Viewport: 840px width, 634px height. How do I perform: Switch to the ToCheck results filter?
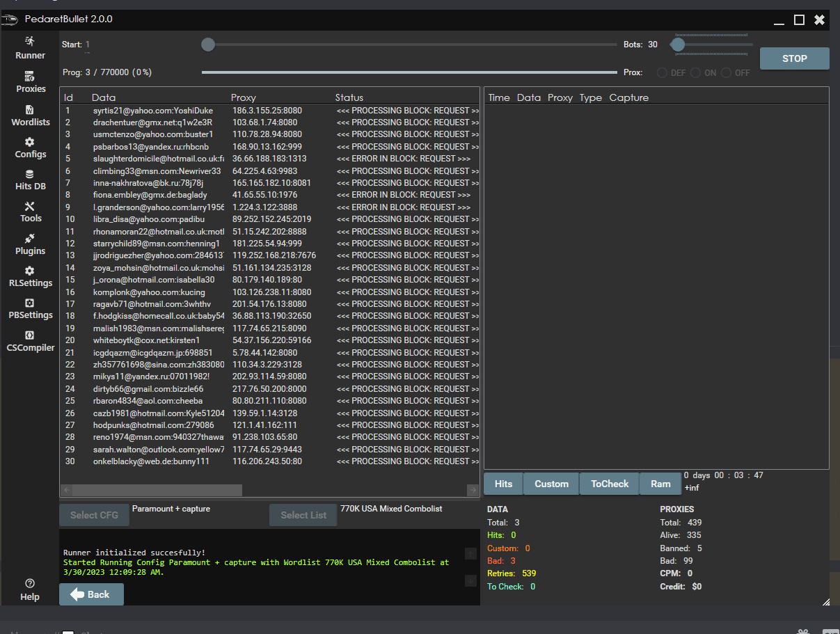609,484
